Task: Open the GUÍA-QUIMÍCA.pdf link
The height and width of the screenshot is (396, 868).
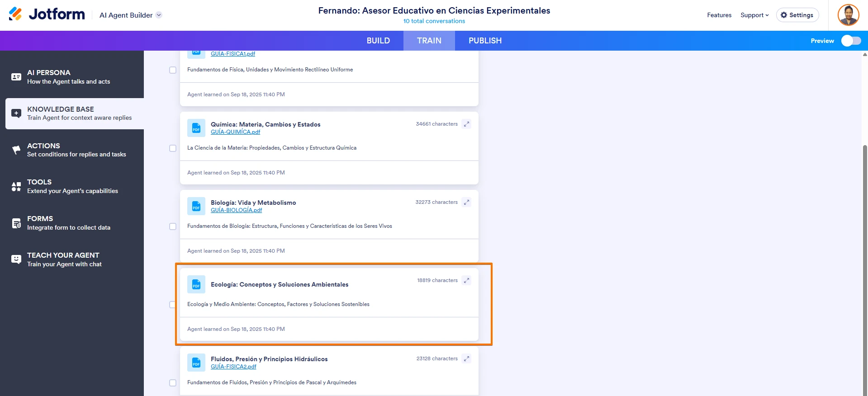Action: pos(235,132)
